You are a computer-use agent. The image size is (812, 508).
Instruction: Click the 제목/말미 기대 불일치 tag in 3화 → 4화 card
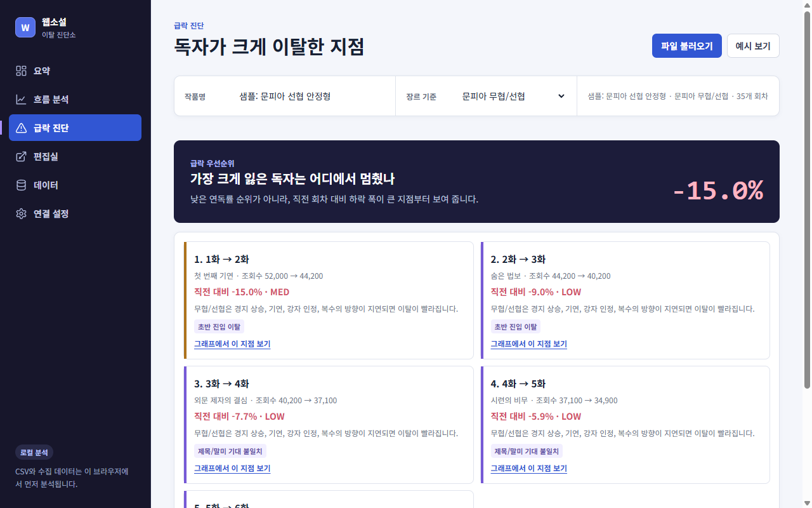[230, 451]
